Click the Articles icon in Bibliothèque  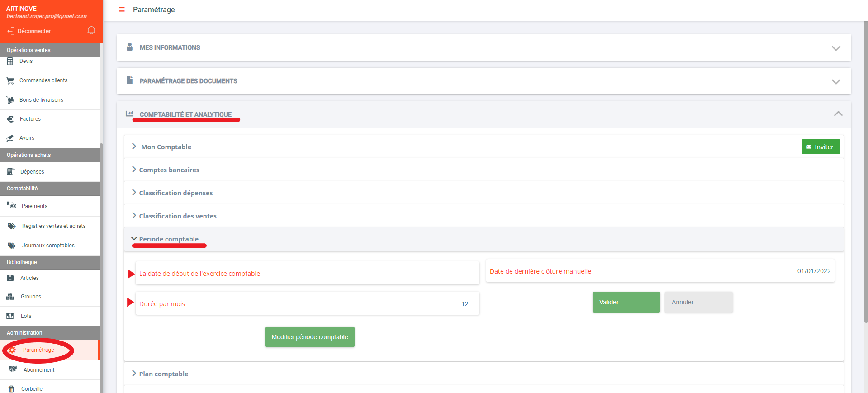click(x=10, y=278)
